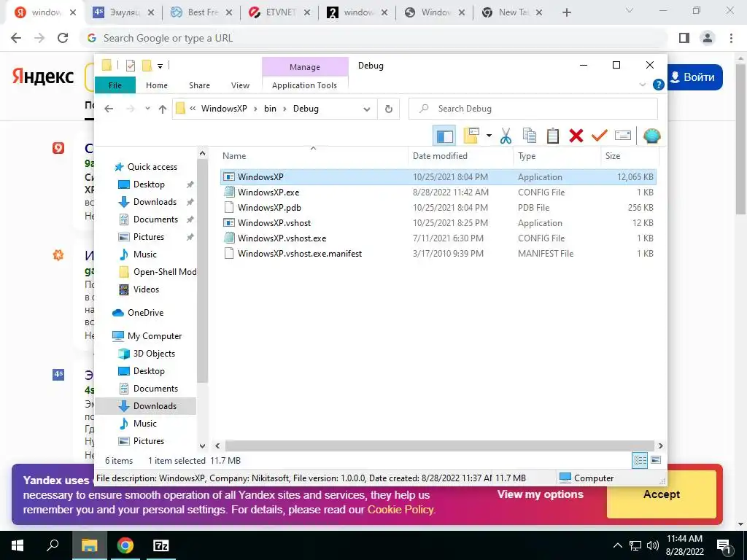Switch to large icons view icon
This screenshot has height=560, width=747.
656,460
